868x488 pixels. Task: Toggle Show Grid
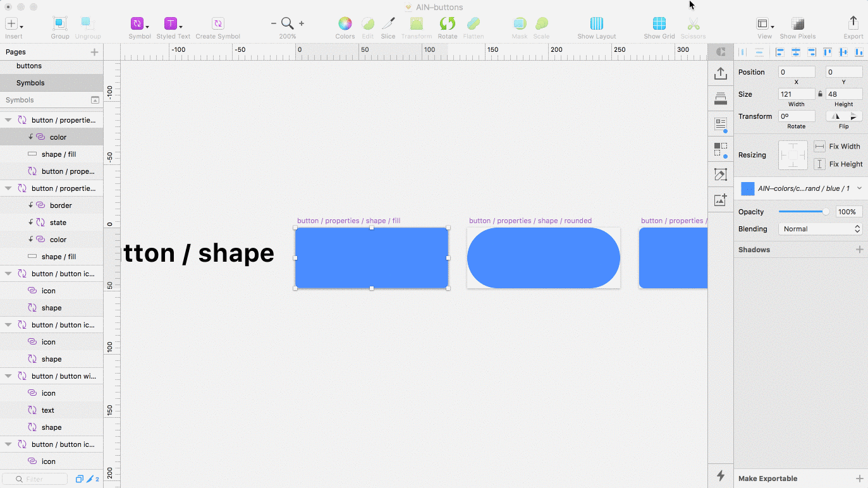coord(659,24)
